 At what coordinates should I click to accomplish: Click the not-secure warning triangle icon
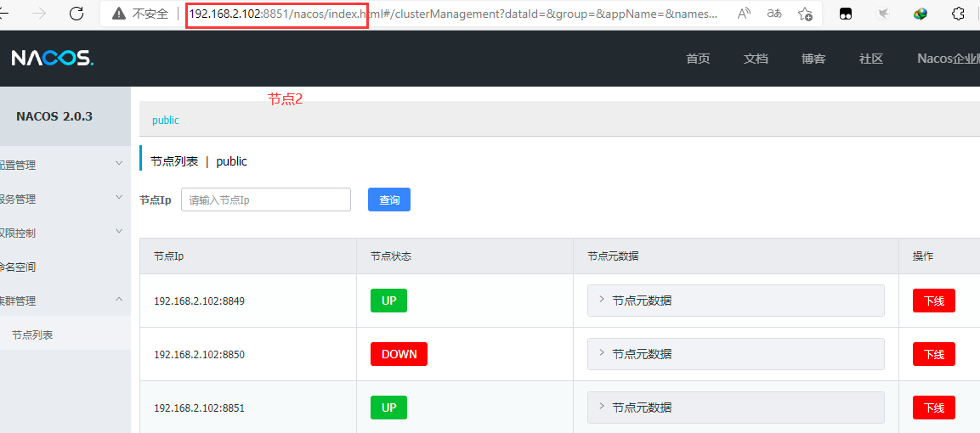pos(119,14)
